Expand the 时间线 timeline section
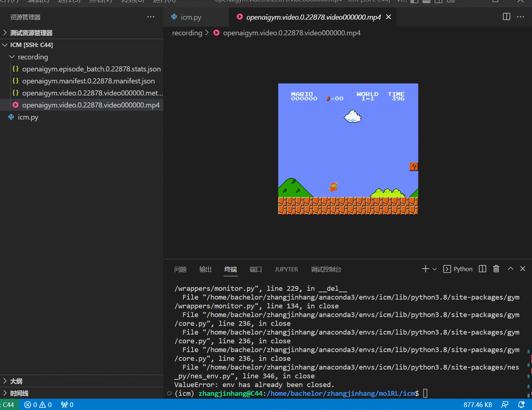The width and height of the screenshot is (532, 410). coord(82,393)
